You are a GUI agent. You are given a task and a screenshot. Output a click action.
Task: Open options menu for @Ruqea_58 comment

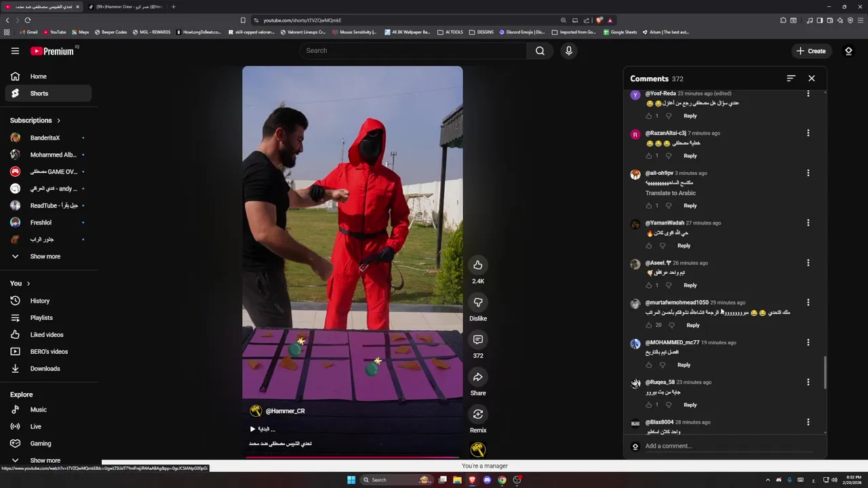click(x=808, y=382)
